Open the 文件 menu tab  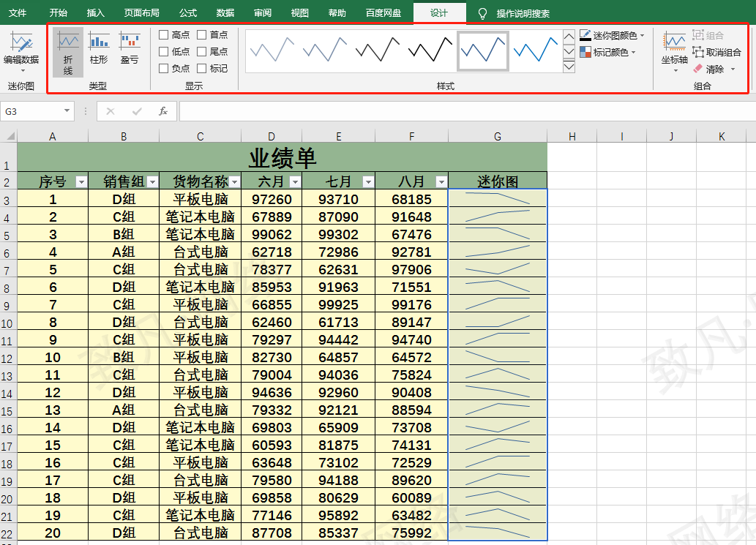click(18, 13)
